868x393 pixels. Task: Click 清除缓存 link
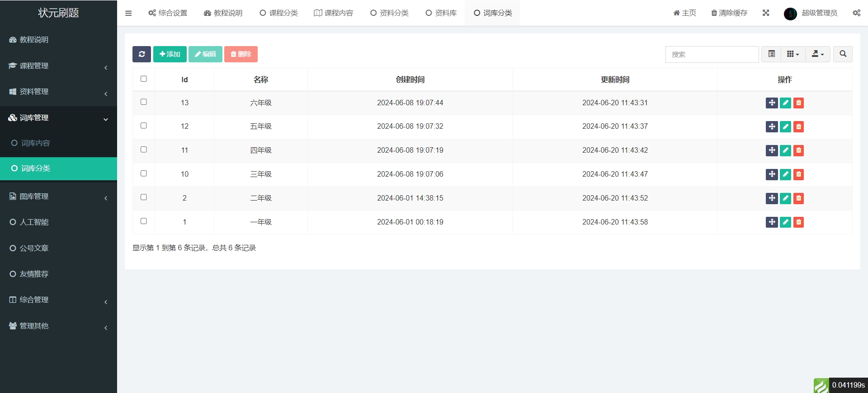coord(729,13)
